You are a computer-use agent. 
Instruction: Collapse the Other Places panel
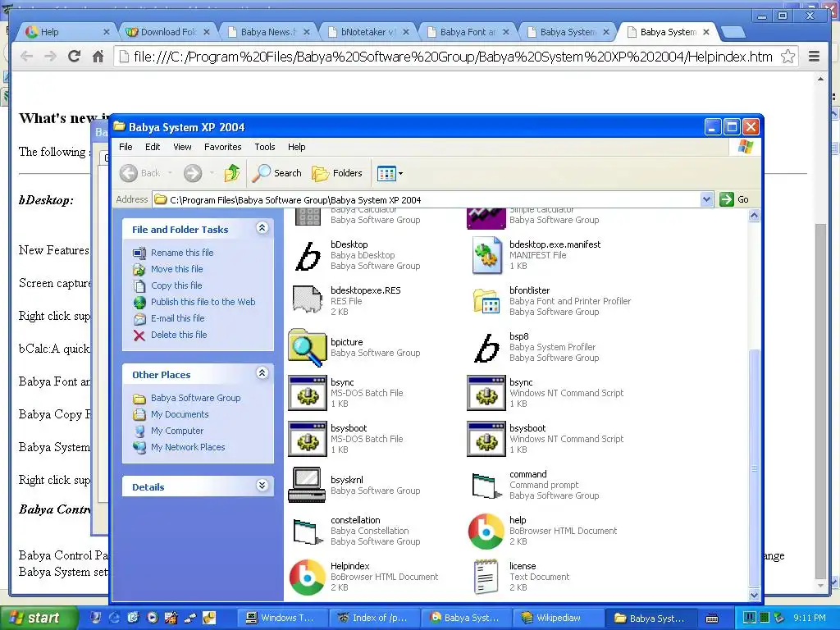pos(262,373)
